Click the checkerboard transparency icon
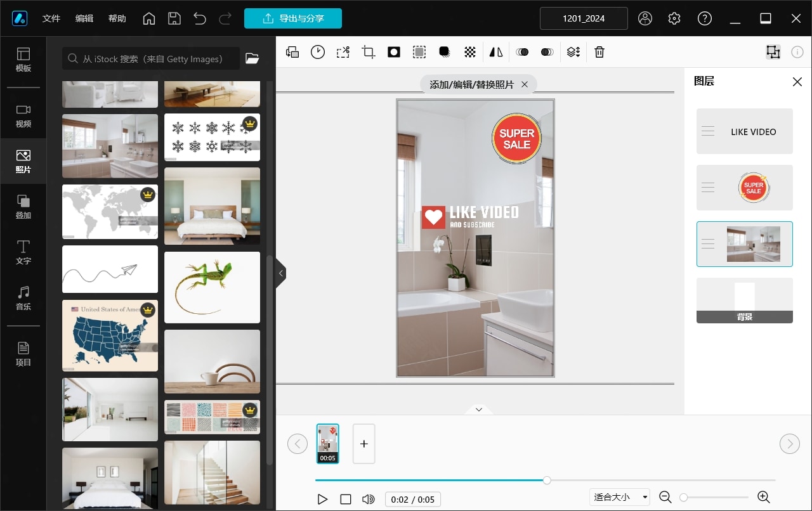This screenshot has width=812, height=511. click(470, 53)
